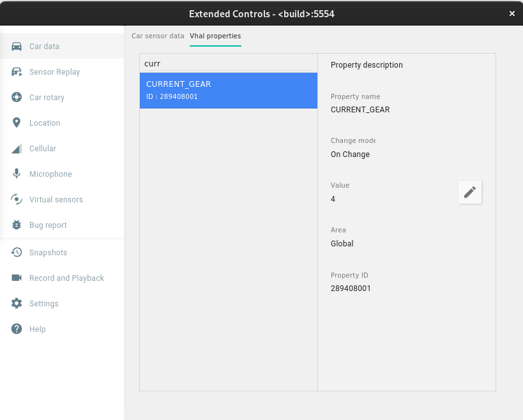The height and width of the screenshot is (420, 523).
Task: Click the property search field containing 'curr'
Action: 228,64
